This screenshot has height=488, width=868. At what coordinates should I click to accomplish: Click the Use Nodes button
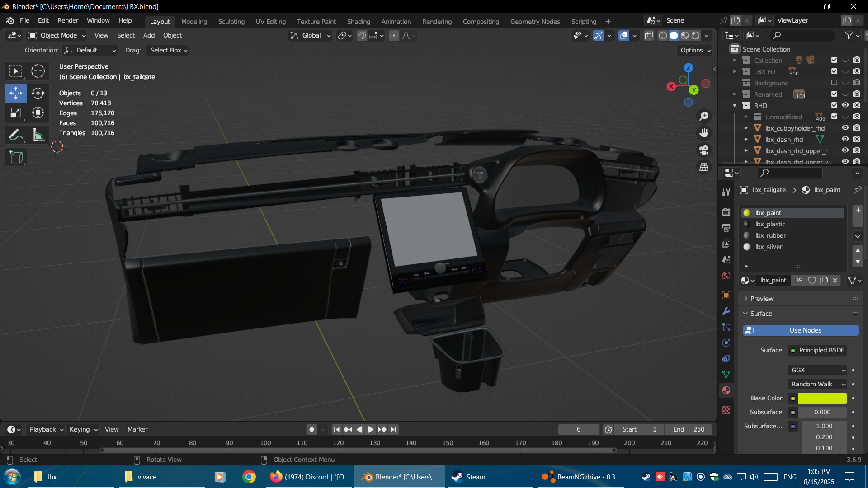pyautogui.click(x=801, y=330)
